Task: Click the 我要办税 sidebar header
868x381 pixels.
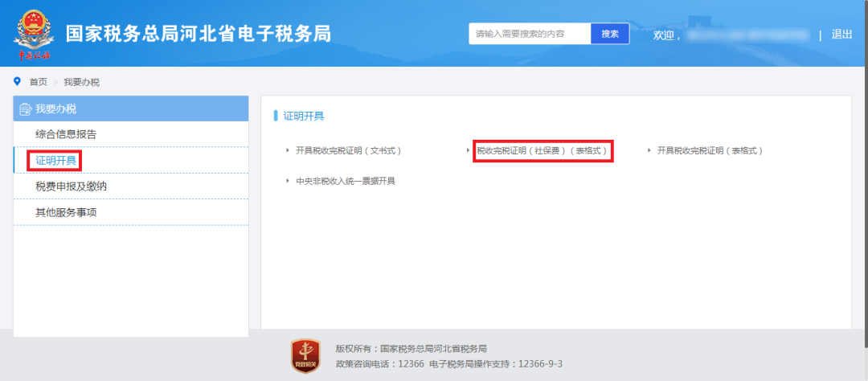Action: point(131,109)
